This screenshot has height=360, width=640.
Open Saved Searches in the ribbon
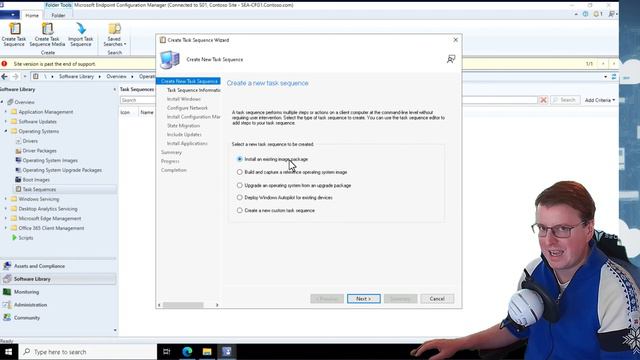(x=114, y=34)
